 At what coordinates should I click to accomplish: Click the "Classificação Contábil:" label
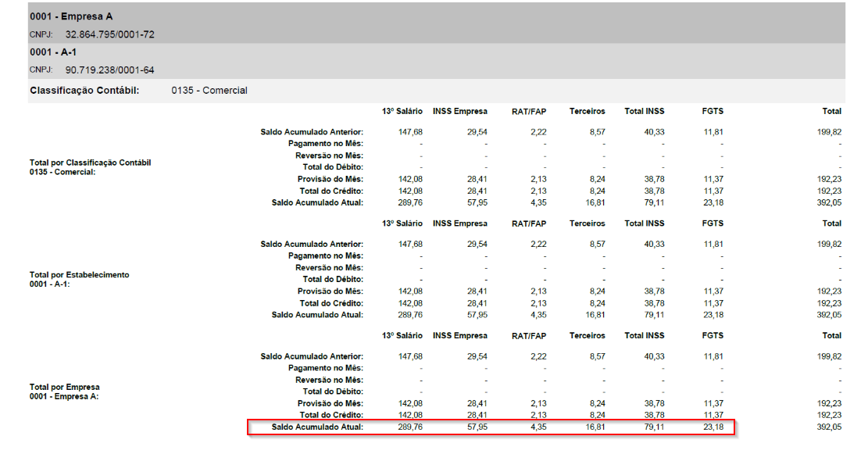click(x=84, y=91)
